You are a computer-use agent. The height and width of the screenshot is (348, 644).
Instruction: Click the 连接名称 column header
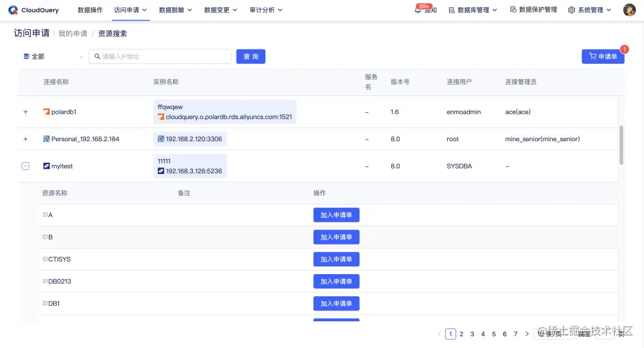56,82
